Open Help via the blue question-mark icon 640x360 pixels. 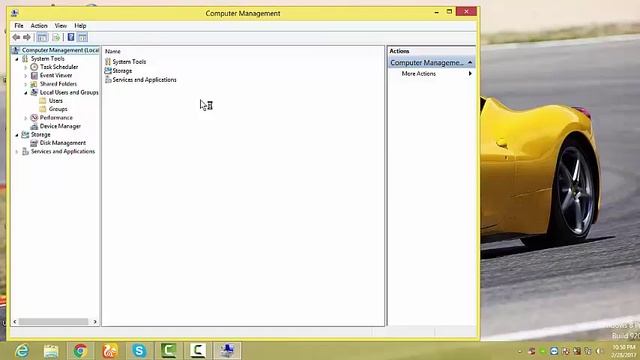[x=71, y=38]
